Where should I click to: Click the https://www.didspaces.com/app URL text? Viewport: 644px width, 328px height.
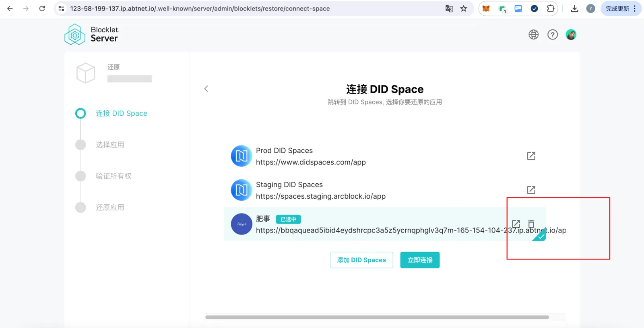[311, 162]
